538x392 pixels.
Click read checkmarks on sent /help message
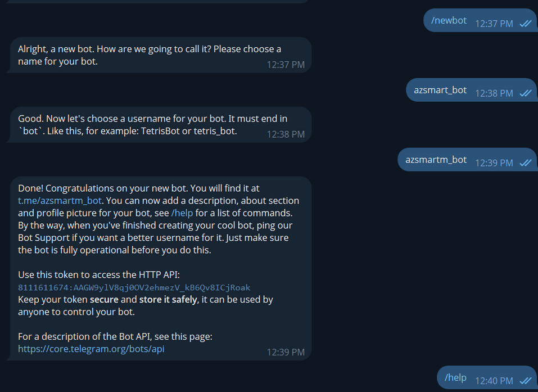(x=526, y=381)
